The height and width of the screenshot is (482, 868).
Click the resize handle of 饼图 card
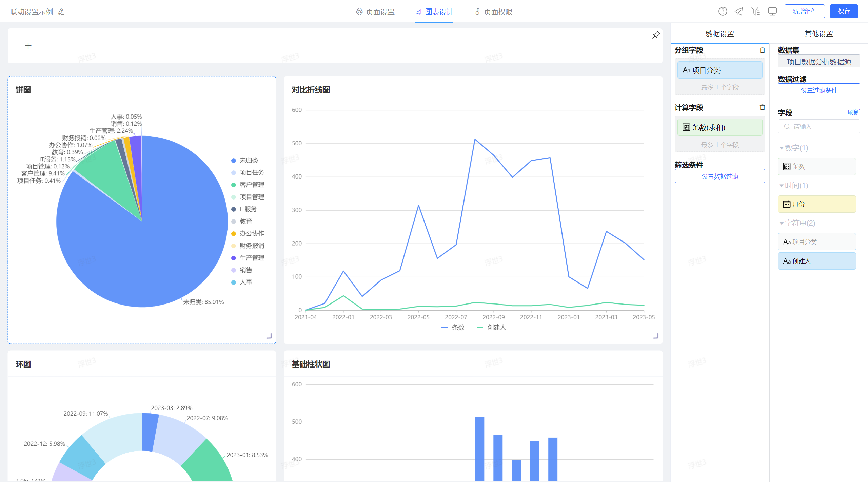pyautogui.click(x=269, y=336)
